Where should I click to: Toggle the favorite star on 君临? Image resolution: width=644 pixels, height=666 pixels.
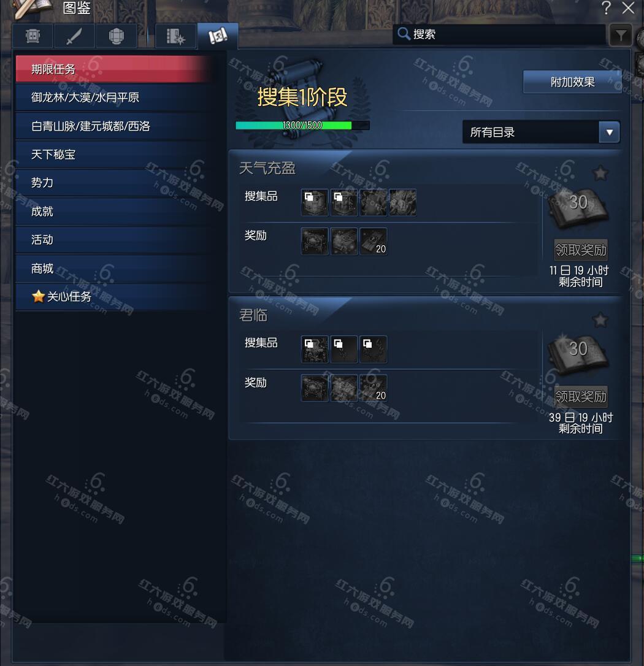pos(600,320)
